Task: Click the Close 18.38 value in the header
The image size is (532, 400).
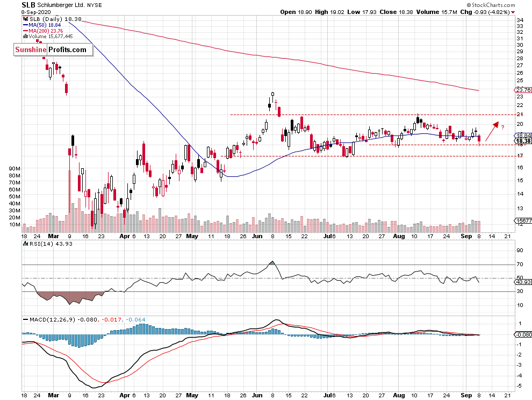Action: pos(396,12)
